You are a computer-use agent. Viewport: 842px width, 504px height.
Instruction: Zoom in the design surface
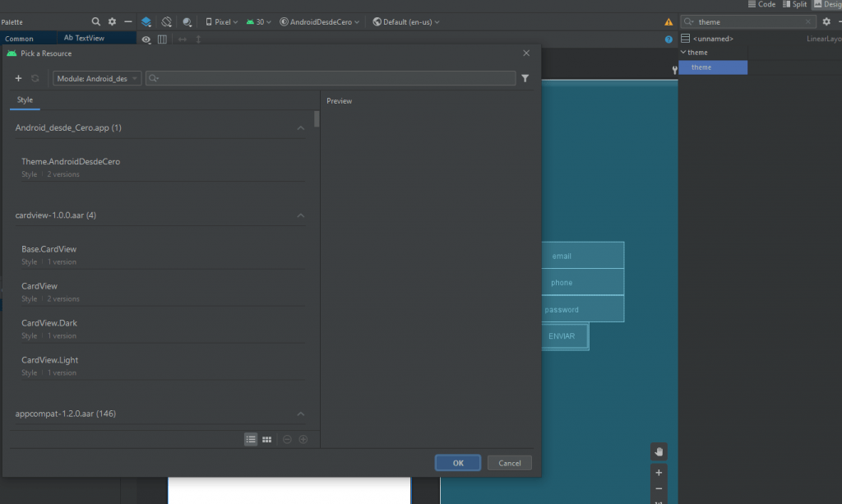[x=659, y=472]
